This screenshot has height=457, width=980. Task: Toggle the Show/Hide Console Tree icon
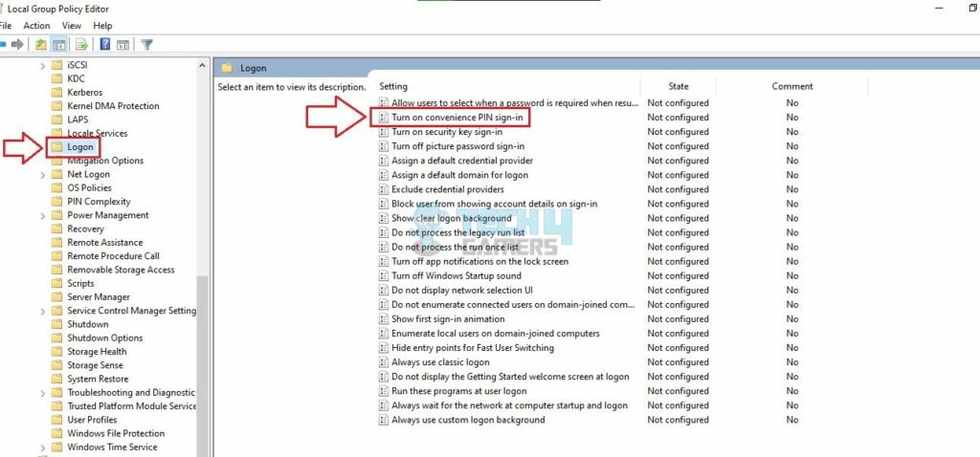pyautogui.click(x=59, y=44)
